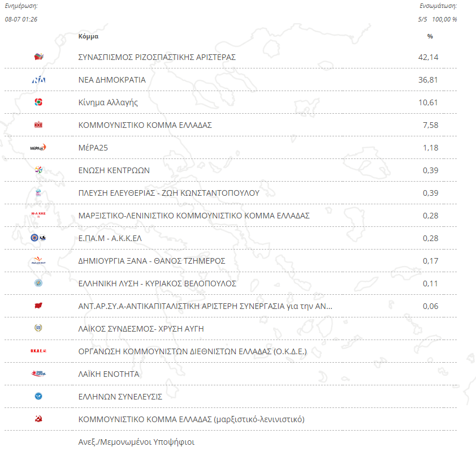The height and width of the screenshot is (451, 476).
Task: Click the ΕΛΛΗΝΩΝ ΣΥΝΕΛΕΥΣΙΣ party name
Action: pyautogui.click(x=120, y=397)
